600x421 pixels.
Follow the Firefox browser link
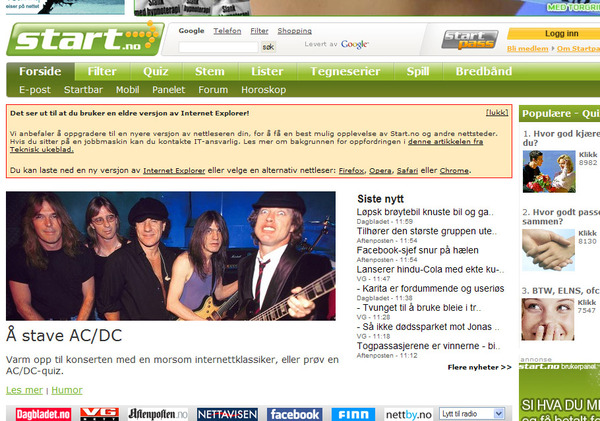coord(351,171)
